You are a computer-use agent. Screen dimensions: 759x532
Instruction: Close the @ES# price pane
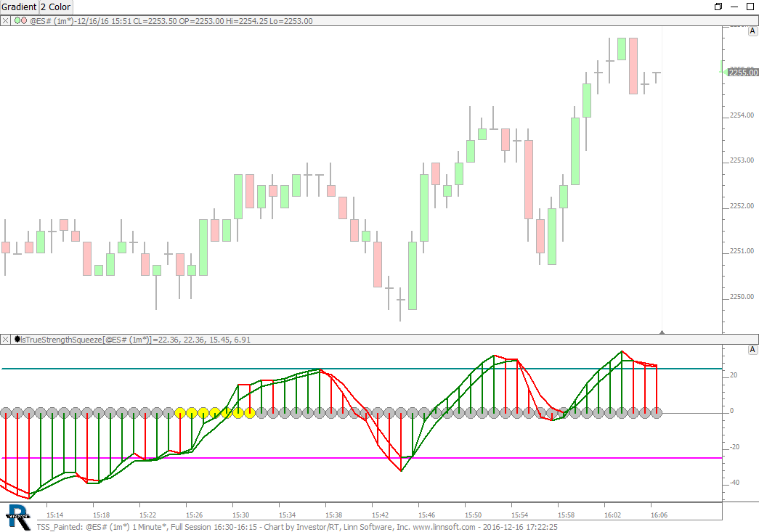click(6, 21)
